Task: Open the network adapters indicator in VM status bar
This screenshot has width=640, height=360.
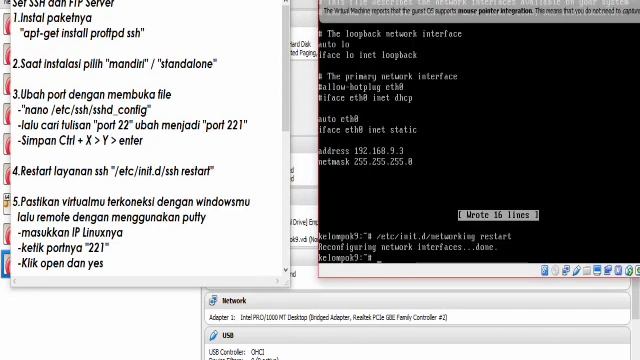Action: coord(566,270)
